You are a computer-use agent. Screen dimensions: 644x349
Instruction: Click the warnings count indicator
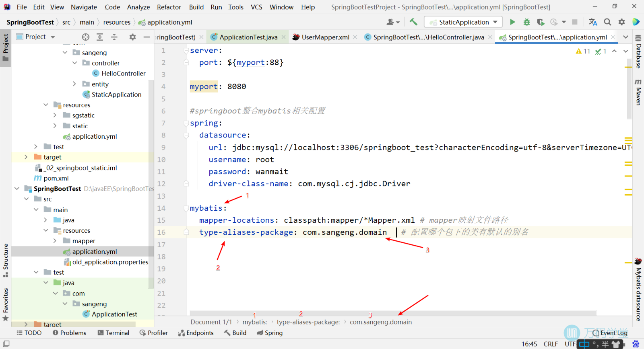[x=583, y=51]
